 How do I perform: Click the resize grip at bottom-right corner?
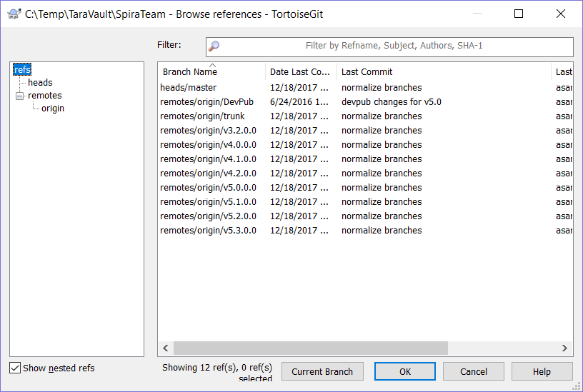(576, 386)
